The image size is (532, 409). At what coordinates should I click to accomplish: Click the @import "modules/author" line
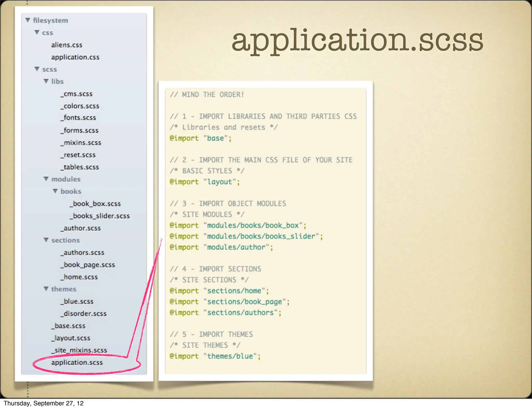[x=221, y=247]
